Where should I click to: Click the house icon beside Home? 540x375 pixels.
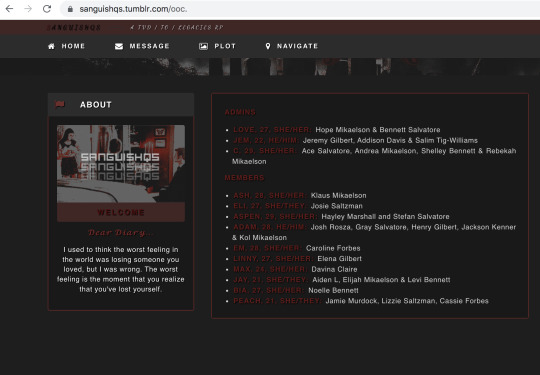[x=51, y=46]
